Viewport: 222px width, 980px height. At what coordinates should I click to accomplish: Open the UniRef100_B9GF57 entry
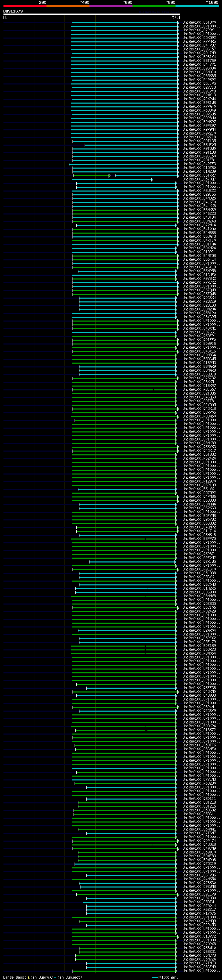tap(199, 49)
